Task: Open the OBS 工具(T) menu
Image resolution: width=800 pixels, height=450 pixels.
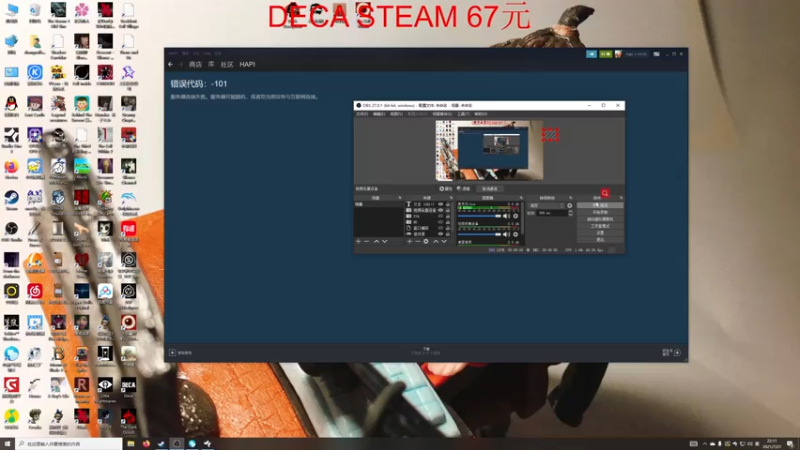Action: point(463,114)
